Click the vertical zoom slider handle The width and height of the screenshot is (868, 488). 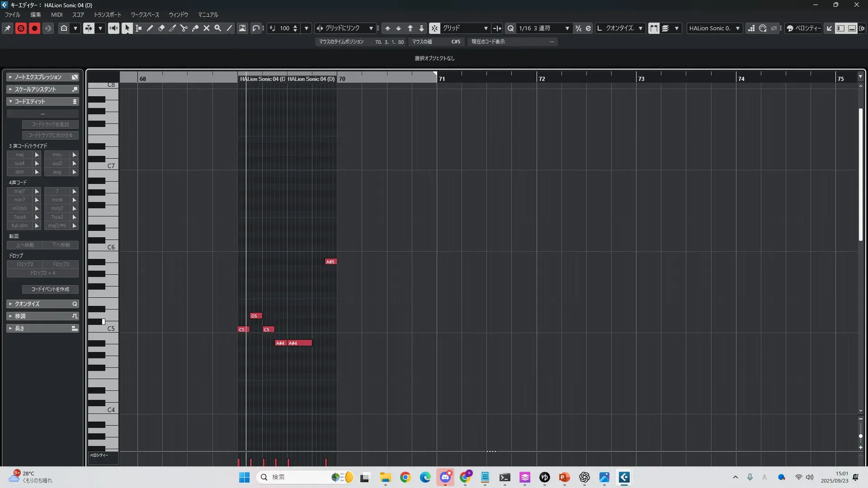tap(860, 436)
